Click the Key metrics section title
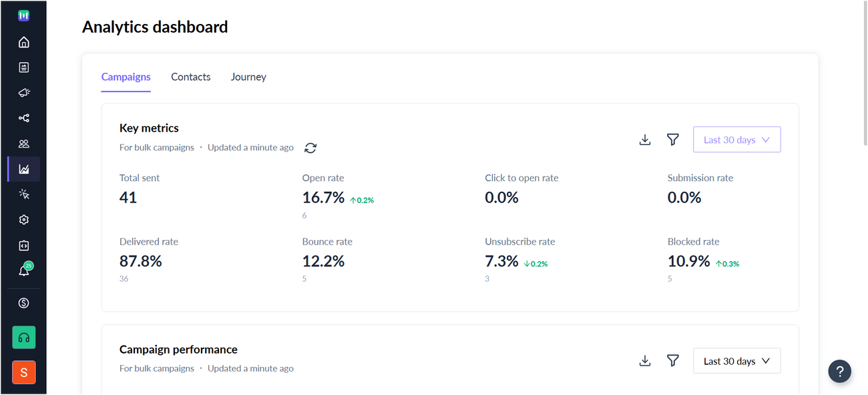This screenshot has height=395, width=868. click(x=149, y=128)
